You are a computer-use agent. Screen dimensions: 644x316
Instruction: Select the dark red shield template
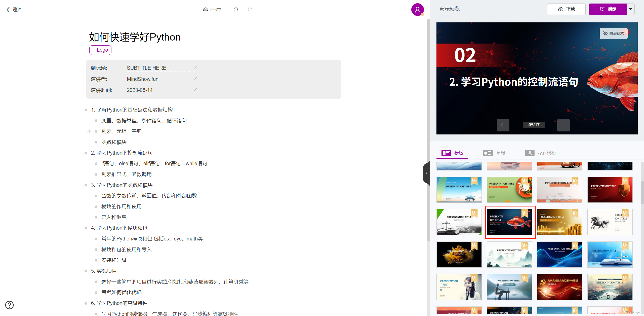(x=610, y=190)
